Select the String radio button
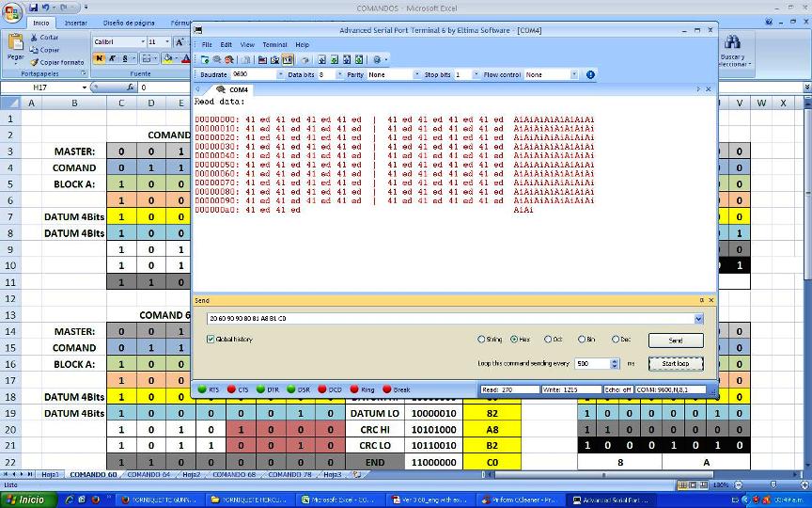Image resolution: width=812 pixels, height=508 pixels. (481, 340)
